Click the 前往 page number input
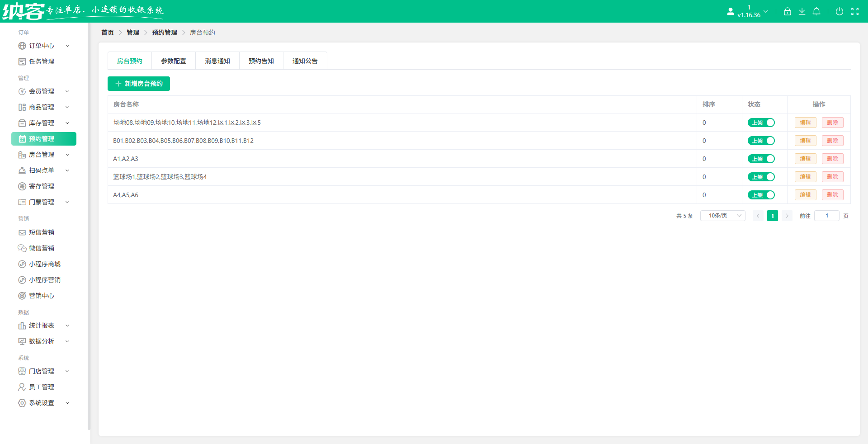Image resolution: width=868 pixels, height=444 pixels. click(827, 216)
